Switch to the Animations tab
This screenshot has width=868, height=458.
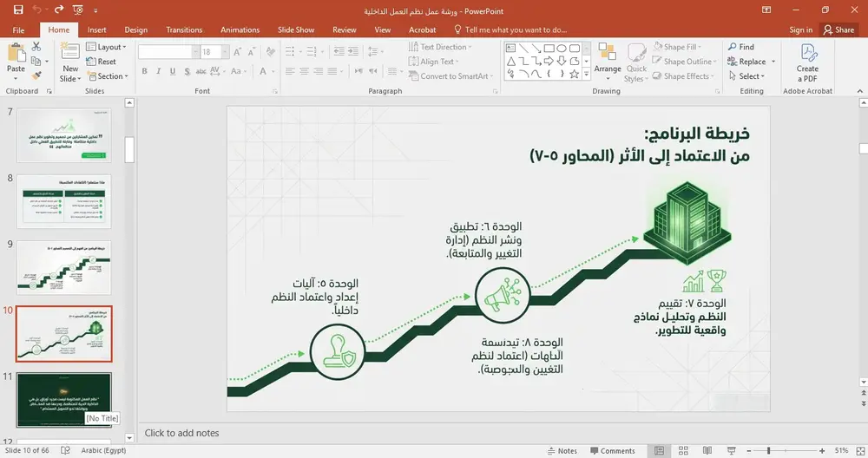tap(240, 29)
